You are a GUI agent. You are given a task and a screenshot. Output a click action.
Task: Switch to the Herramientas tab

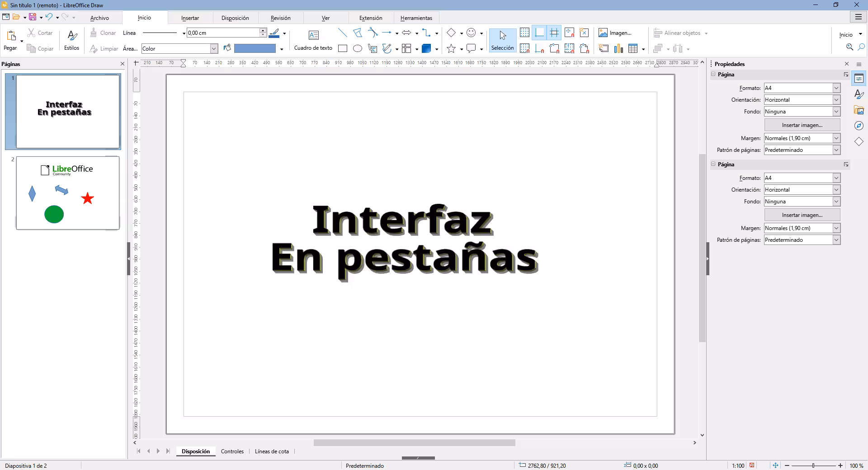coord(416,18)
